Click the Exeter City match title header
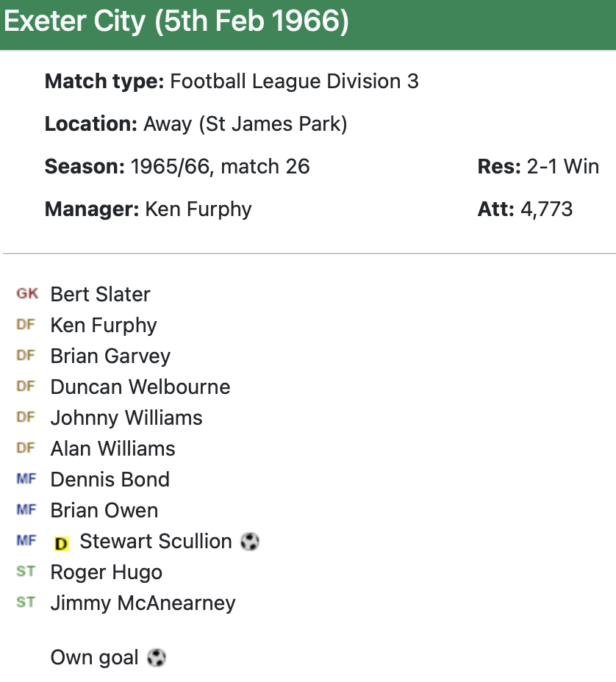616x682 pixels. [x=176, y=22]
